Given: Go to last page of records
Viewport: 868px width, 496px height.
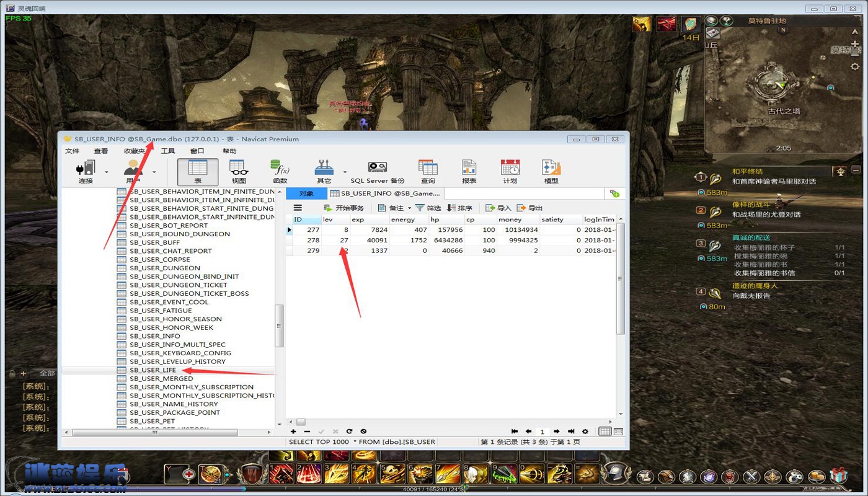Looking at the screenshot, I should coord(571,432).
